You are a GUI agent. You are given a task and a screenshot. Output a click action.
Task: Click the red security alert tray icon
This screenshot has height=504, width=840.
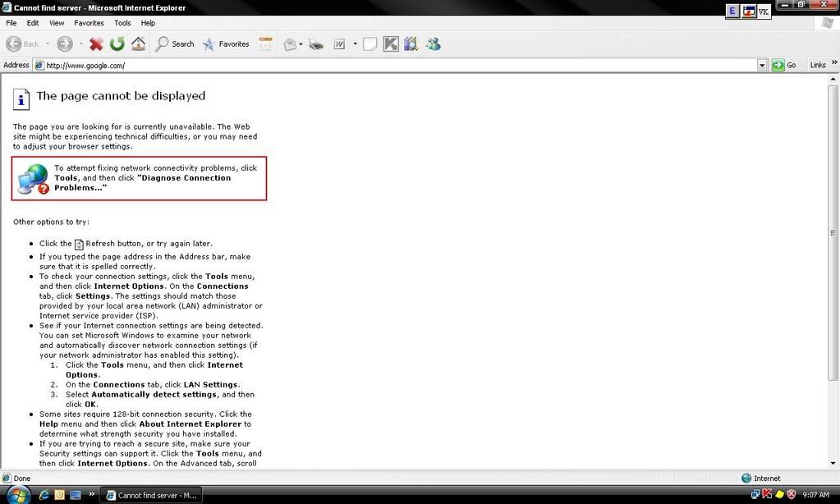pos(792,494)
